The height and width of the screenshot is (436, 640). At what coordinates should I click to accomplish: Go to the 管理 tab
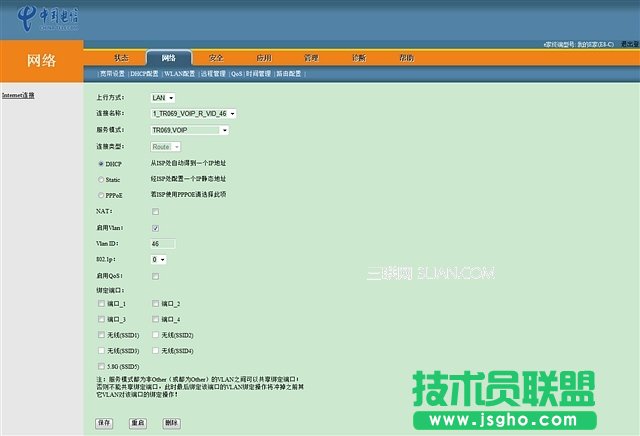(x=311, y=58)
